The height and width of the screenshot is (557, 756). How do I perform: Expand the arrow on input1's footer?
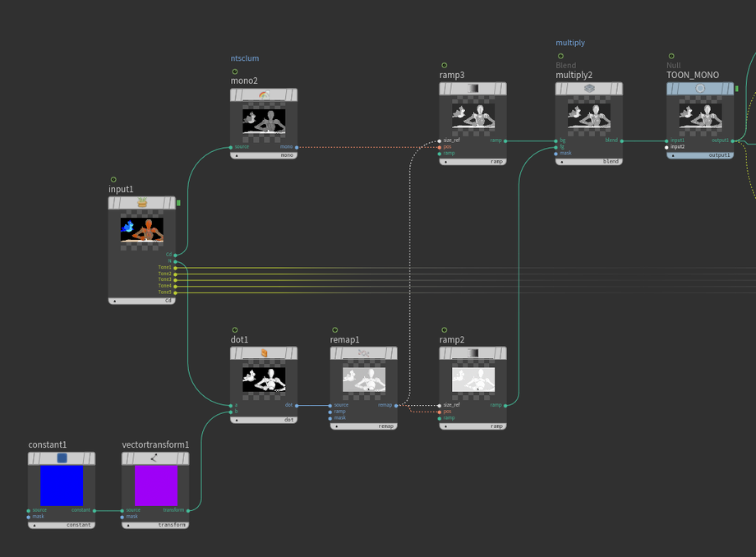[114, 301]
